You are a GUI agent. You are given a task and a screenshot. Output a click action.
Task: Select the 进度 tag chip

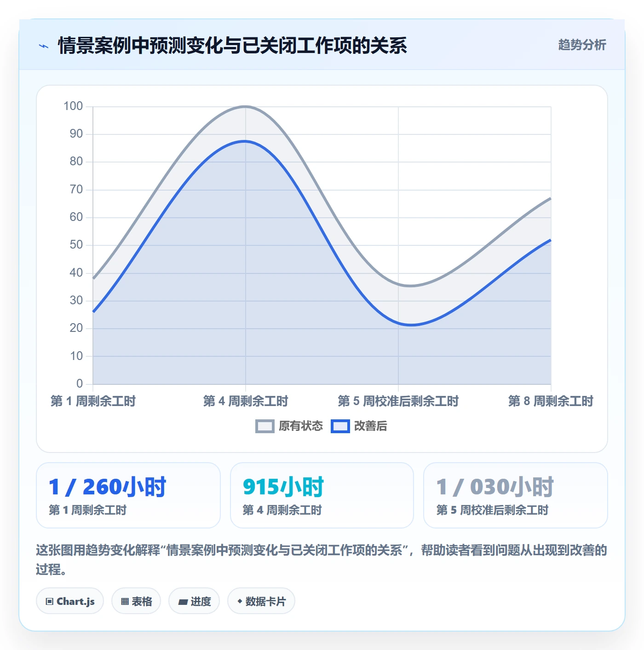[194, 601]
